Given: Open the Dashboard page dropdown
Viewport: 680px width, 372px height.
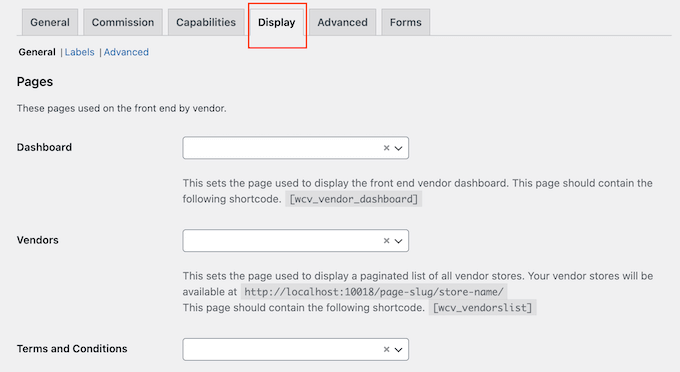Looking at the screenshot, I should tap(295, 148).
